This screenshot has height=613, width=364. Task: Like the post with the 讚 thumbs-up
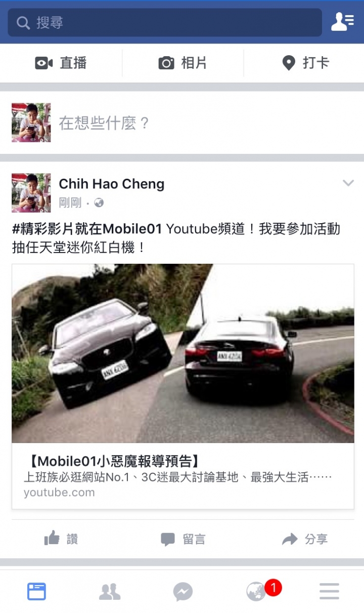coord(61,539)
